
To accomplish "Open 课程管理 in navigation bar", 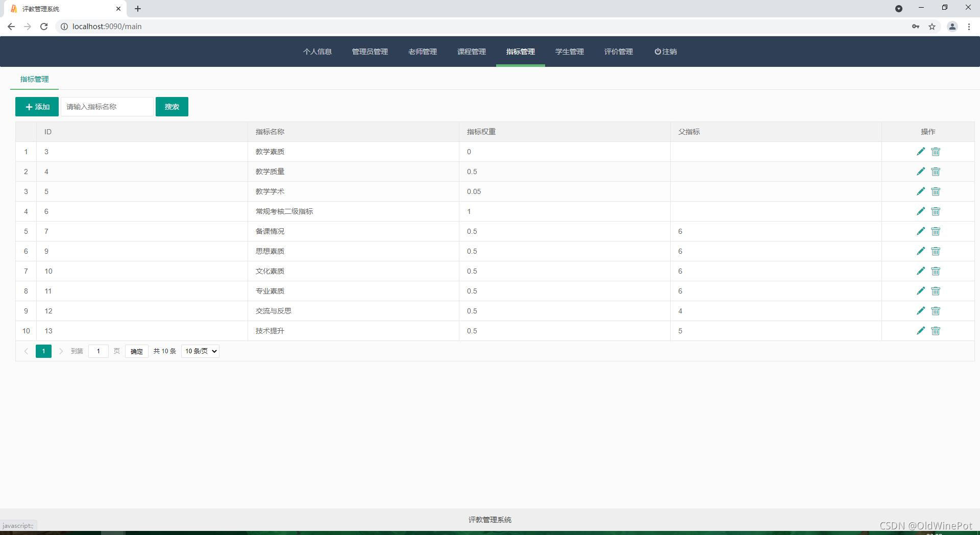I will 472,52.
